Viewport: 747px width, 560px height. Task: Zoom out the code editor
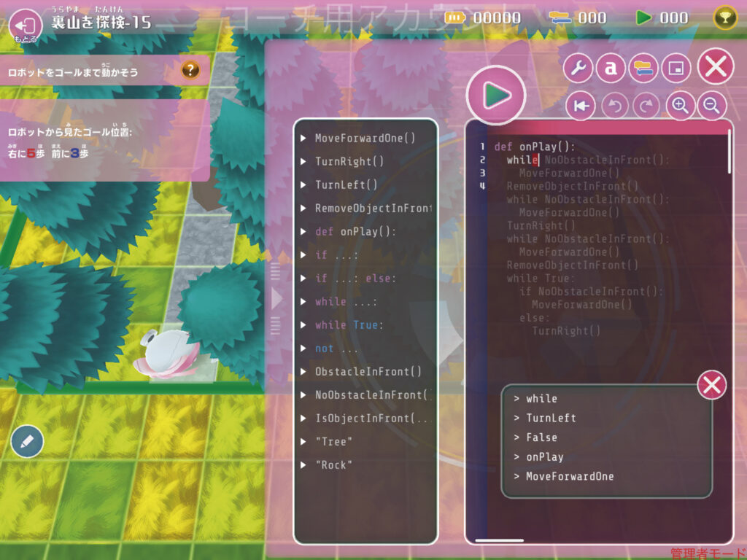[x=711, y=106]
